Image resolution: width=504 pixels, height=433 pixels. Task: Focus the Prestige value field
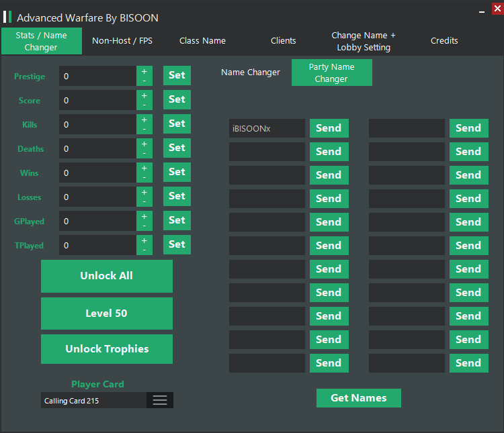(97, 76)
